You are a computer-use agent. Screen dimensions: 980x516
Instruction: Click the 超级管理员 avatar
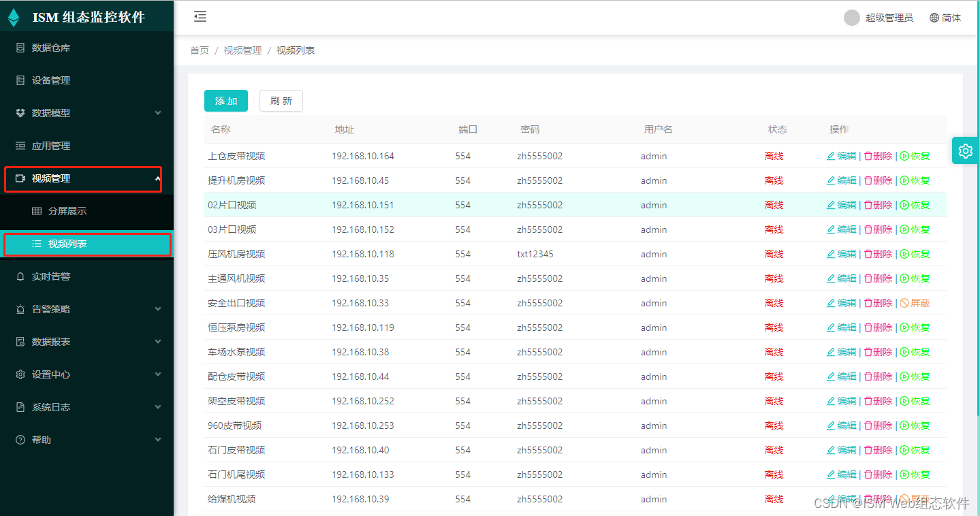tap(851, 17)
